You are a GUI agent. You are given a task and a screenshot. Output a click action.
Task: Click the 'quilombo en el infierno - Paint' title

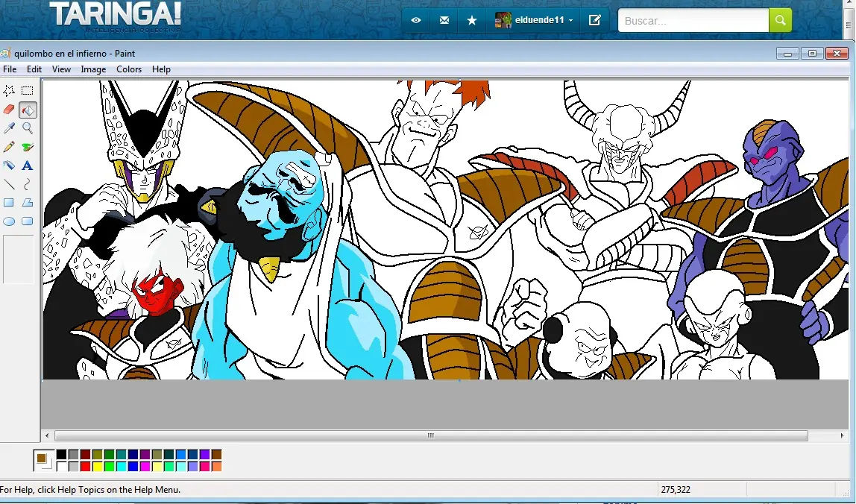point(75,54)
